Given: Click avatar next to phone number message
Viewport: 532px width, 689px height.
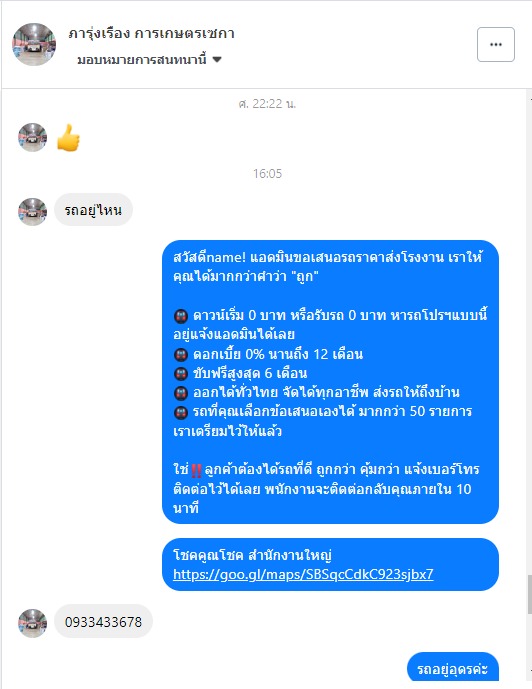Looking at the screenshot, I should point(33,623).
